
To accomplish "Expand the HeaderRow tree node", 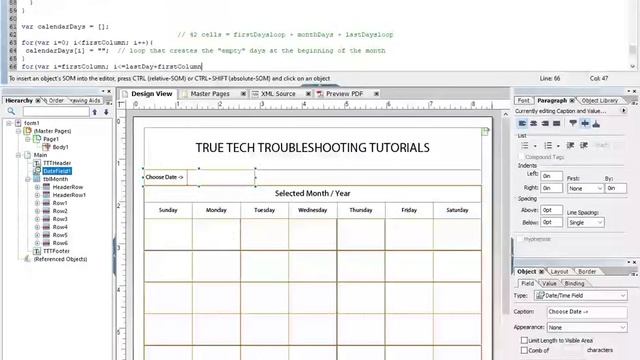I will [x=37, y=187].
